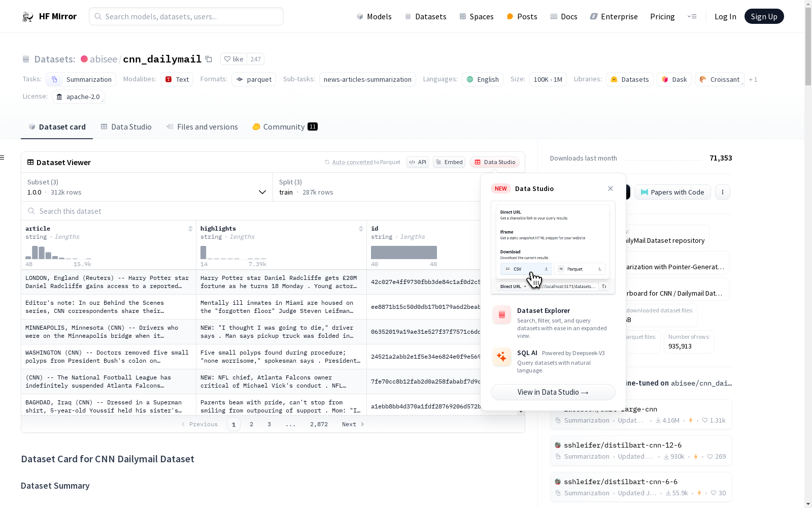Select the Croissant library tag
The height and width of the screenshot is (508, 812).
(x=720, y=79)
